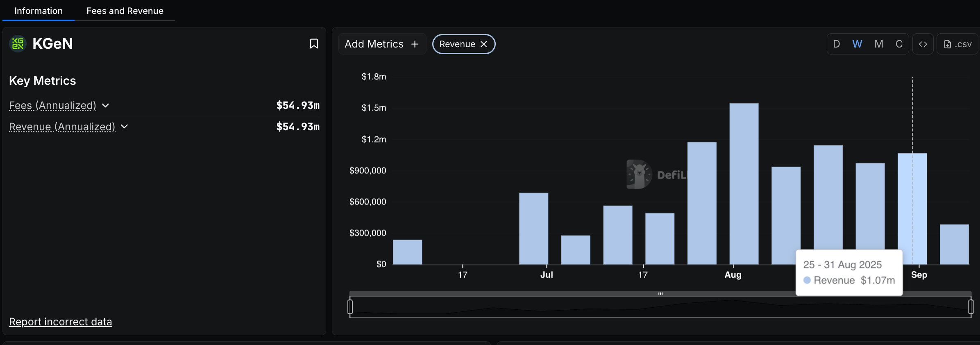Click the Sep axis label
The height and width of the screenshot is (345, 980).
(919, 275)
